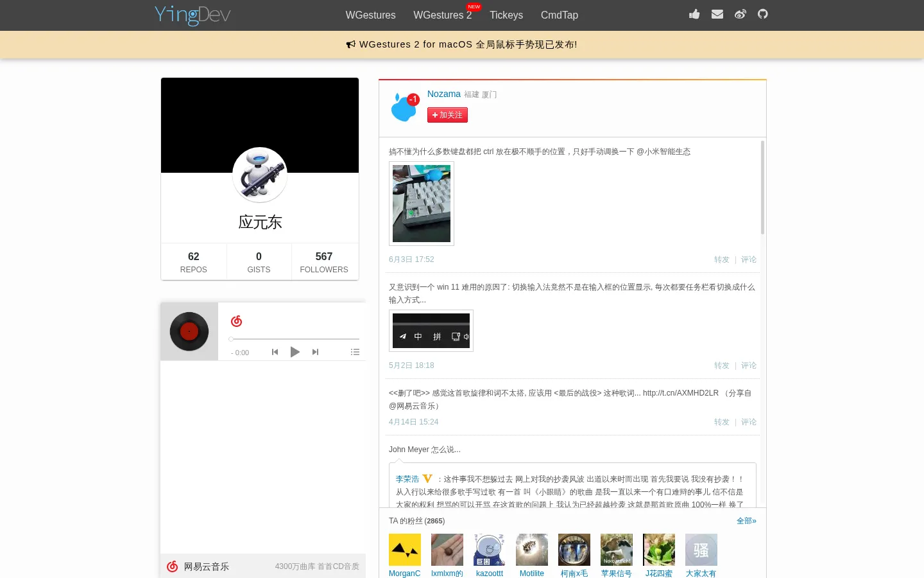Click the Nozama blue bird avatar
The image size is (924, 578).
(405, 107)
